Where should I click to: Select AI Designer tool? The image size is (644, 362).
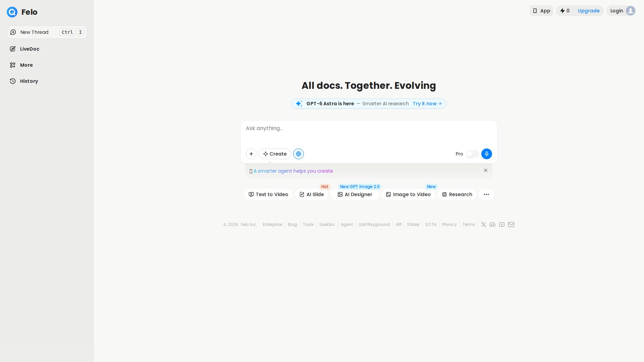pyautogui.click(x=355, y=194)
